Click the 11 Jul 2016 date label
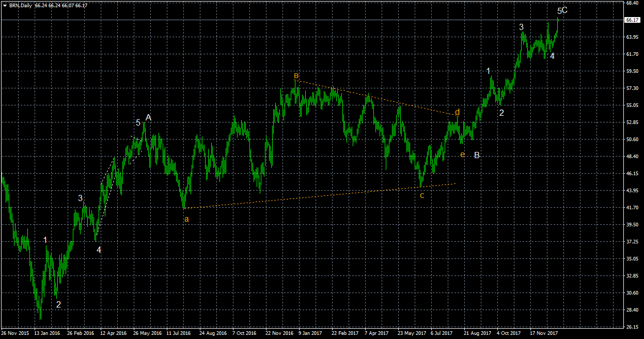The image size is (644, 339). tap(179, 334)
